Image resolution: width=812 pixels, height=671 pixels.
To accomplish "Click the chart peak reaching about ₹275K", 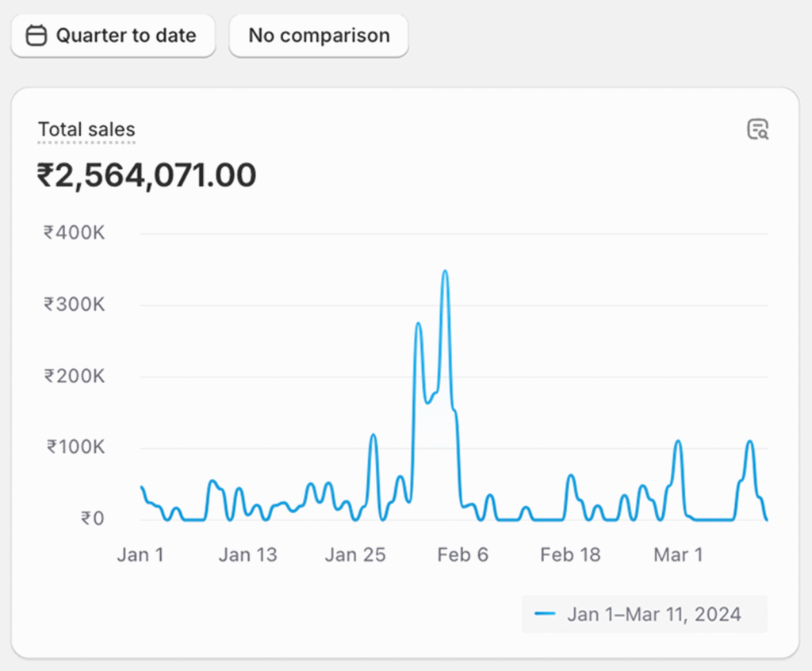I will click(x=418, y=324).
